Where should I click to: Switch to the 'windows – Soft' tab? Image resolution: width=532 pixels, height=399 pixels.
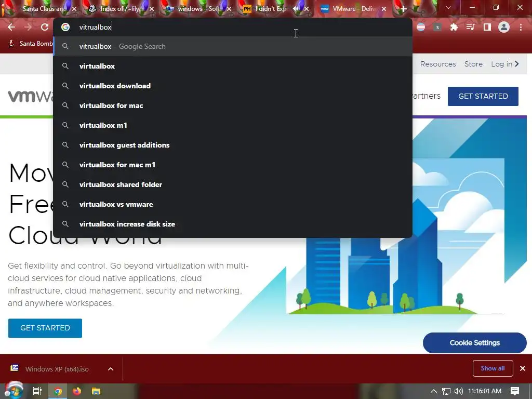(x=198, y=9)
